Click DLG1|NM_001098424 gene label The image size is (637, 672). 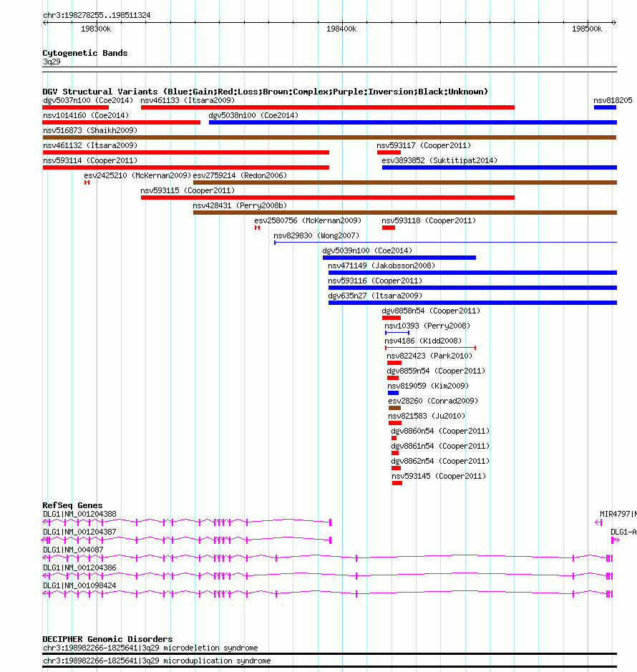point(79,585)
